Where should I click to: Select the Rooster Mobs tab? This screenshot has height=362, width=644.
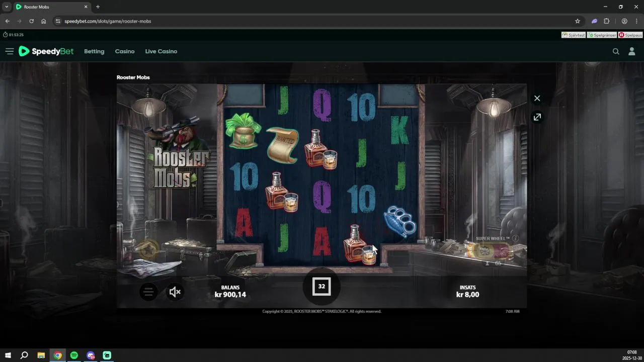pos(52,7)
